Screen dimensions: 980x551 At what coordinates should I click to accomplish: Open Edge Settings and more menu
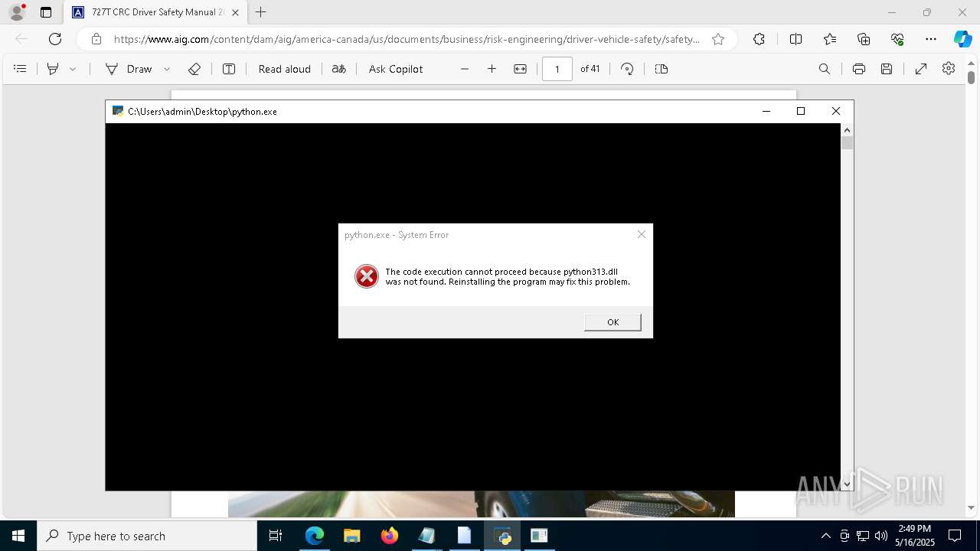pos(931,39)
